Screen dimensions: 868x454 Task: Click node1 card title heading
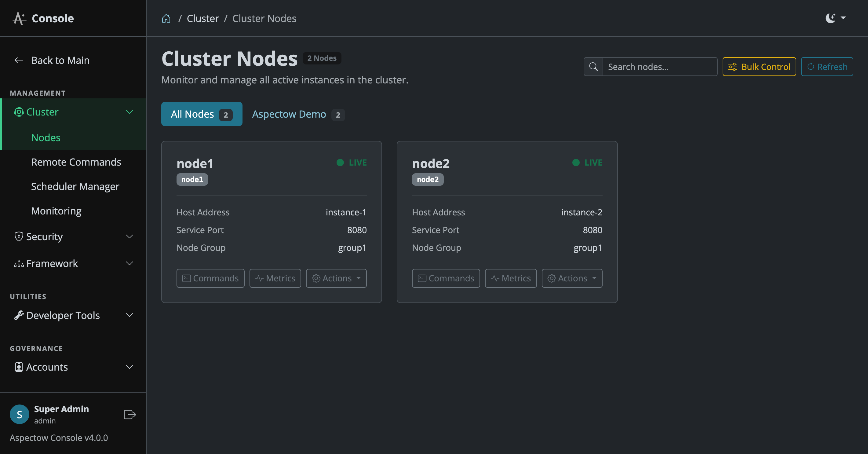click(x=195, y=164)
